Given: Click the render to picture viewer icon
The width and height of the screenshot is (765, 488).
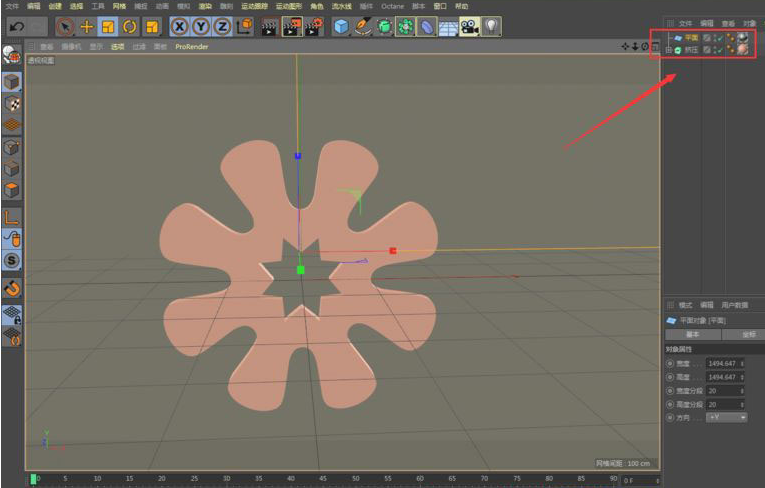Looking at the screenshot, I should pyautogui.click(x=291, y=27).
